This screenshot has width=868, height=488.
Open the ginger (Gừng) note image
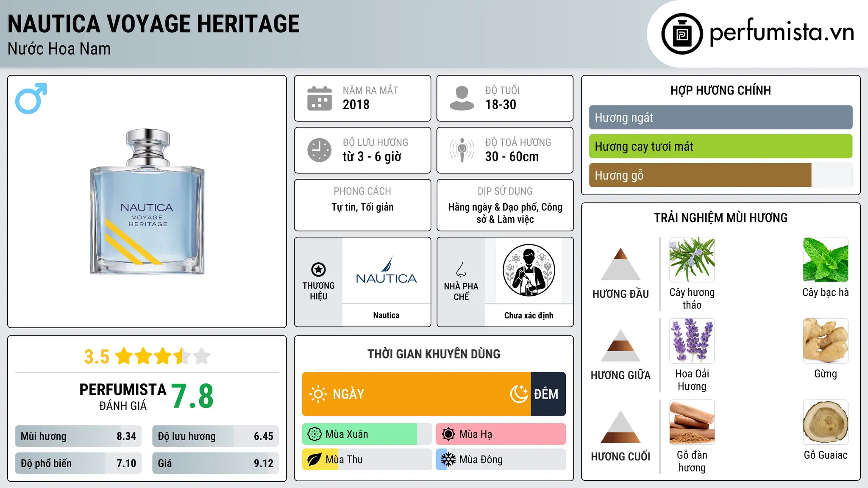tap(826, 341)
